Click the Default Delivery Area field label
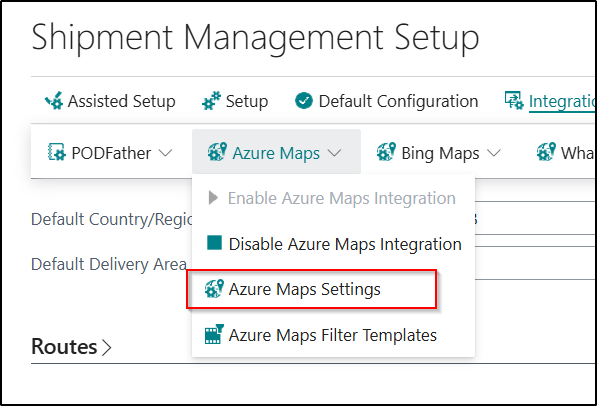597x406 pixels. tap(109, 264)
